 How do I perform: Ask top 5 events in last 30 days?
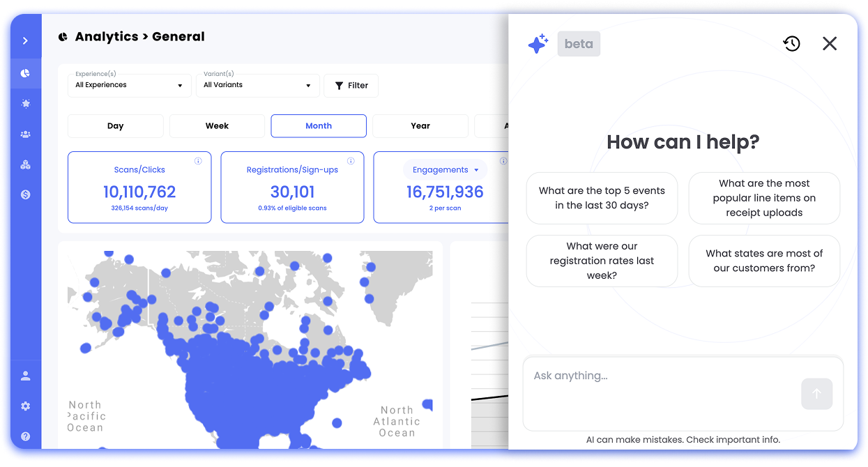tap(602, 198)
